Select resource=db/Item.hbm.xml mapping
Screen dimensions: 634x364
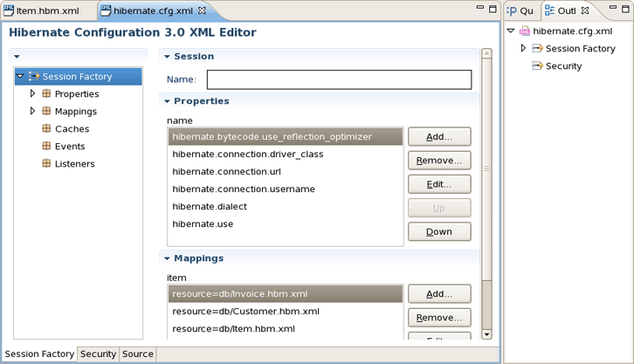286,328
